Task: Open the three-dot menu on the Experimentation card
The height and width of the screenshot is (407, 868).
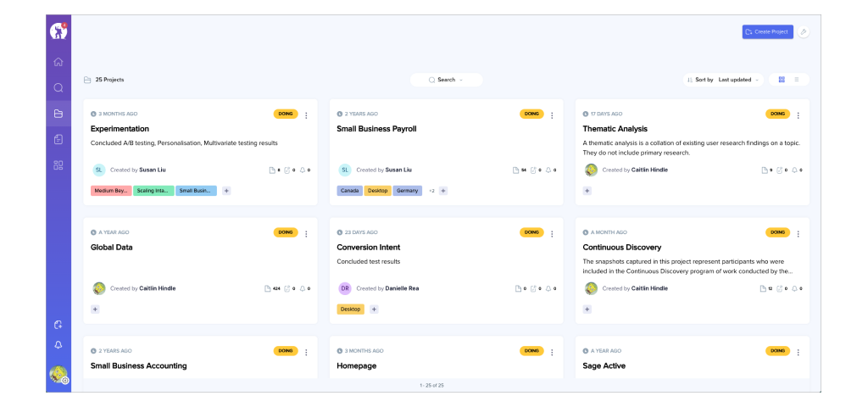Action: pos(306,115)
